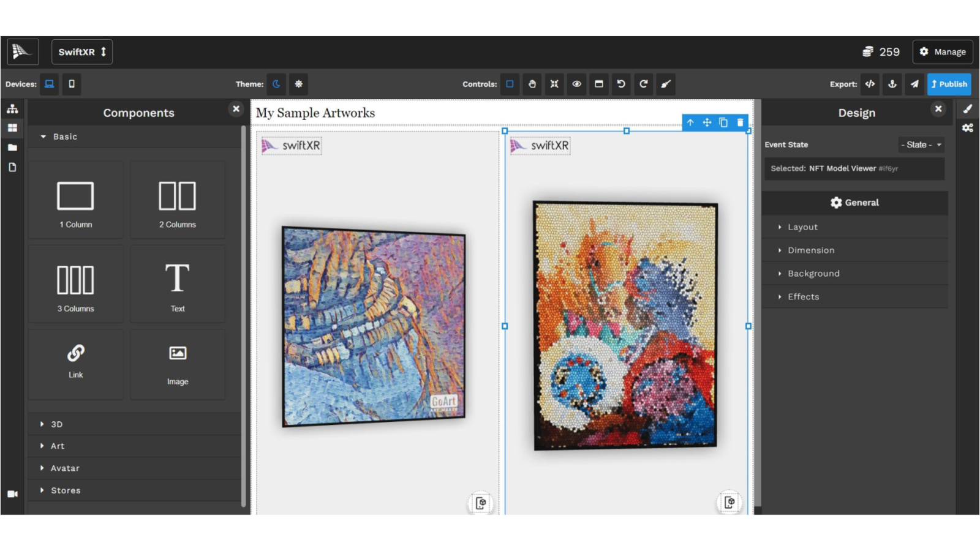The height and width of the screenshot is (551, 980).
Task: Click the duplicate icon on selected component
Action: point(723,122)
